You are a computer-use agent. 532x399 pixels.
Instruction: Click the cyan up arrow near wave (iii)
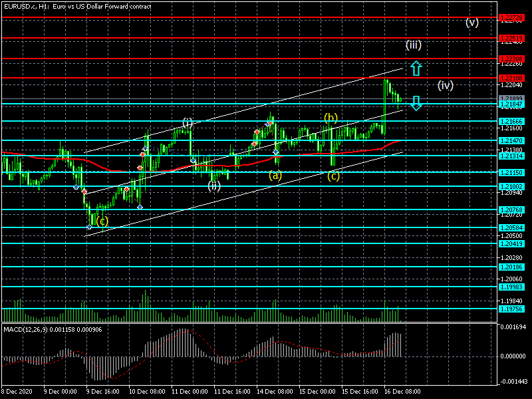pyautogui.click(x=416, y=67)
